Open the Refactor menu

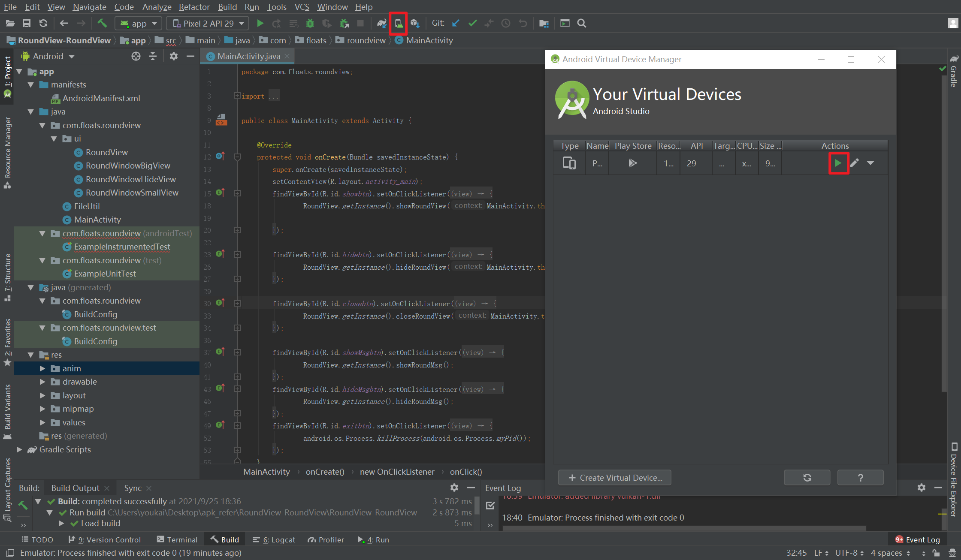tap(194, 7)
